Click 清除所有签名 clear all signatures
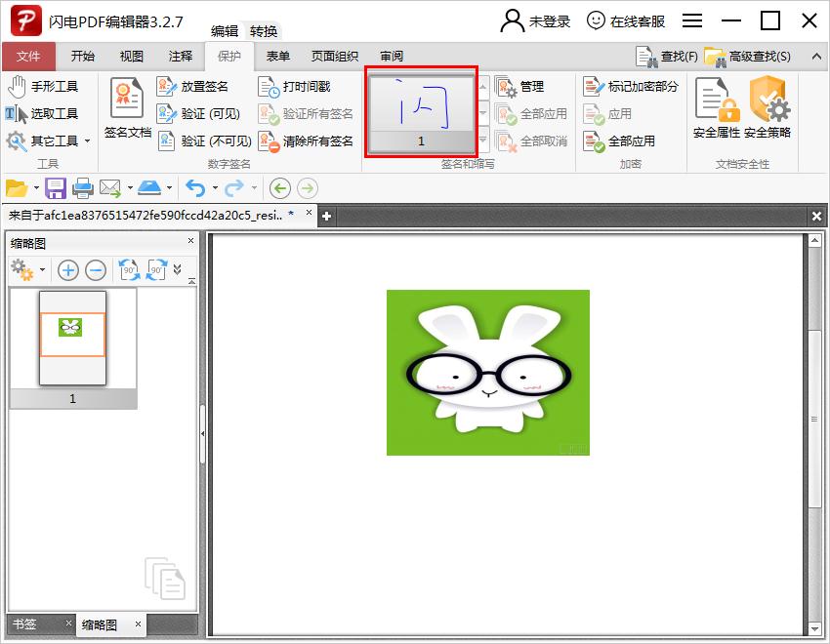This screenshot has width=830, height=644. coord(307,141)
